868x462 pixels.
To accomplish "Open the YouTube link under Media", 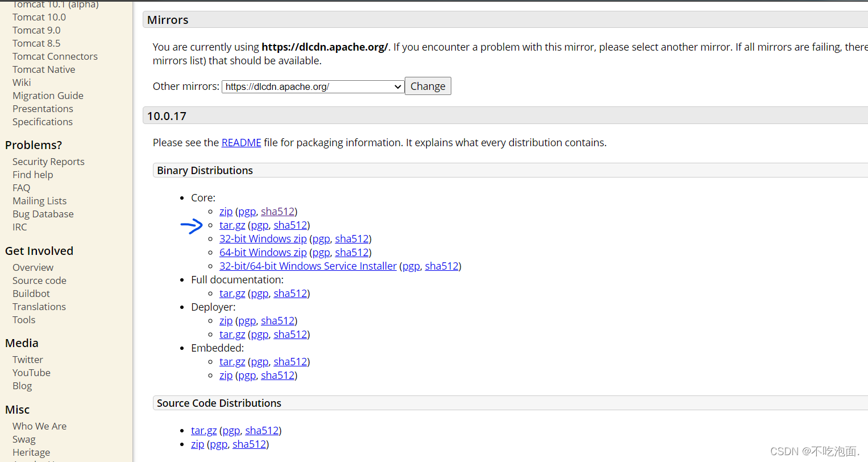I will 31,373.
